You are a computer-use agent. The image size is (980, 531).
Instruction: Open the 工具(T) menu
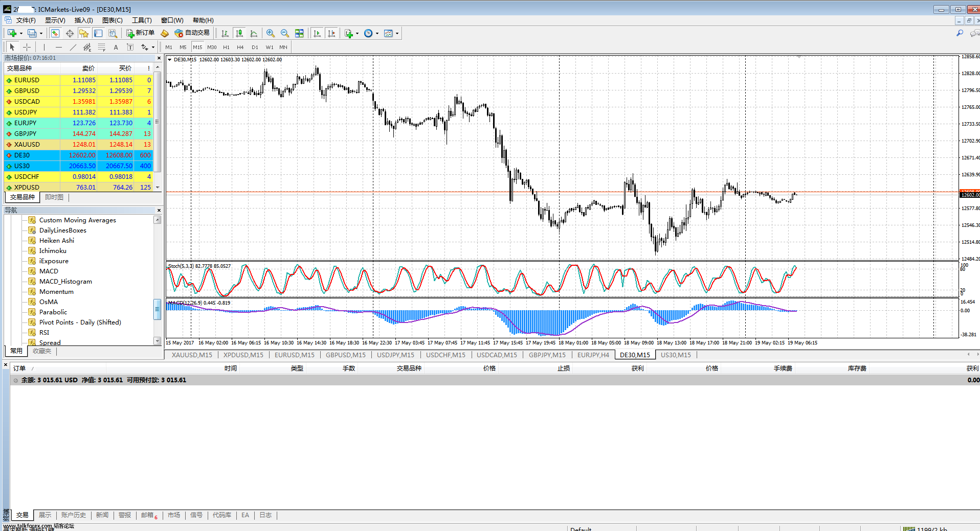142,20
